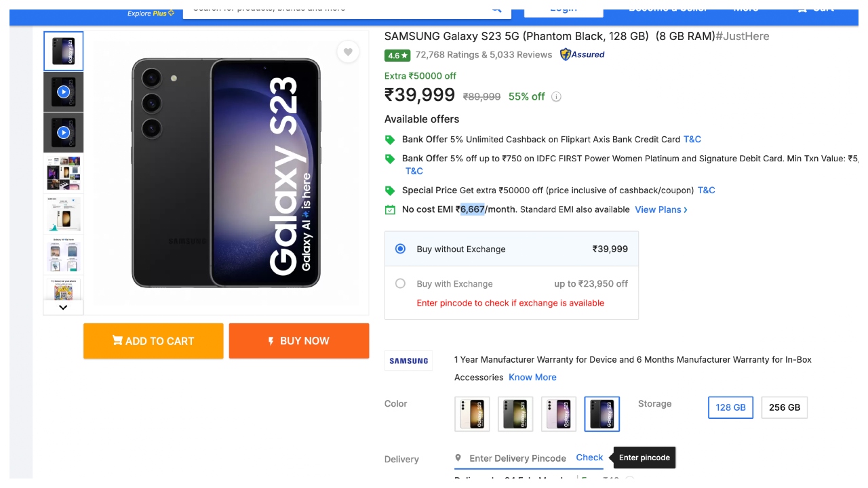Click the ADD TO CART button
The height and width of the screenshot is (488, 868).
point(153,341)
